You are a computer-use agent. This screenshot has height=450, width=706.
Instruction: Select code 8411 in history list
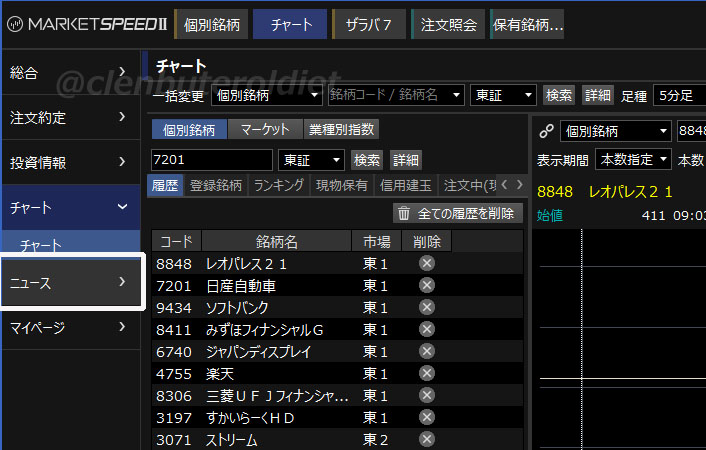173,330
